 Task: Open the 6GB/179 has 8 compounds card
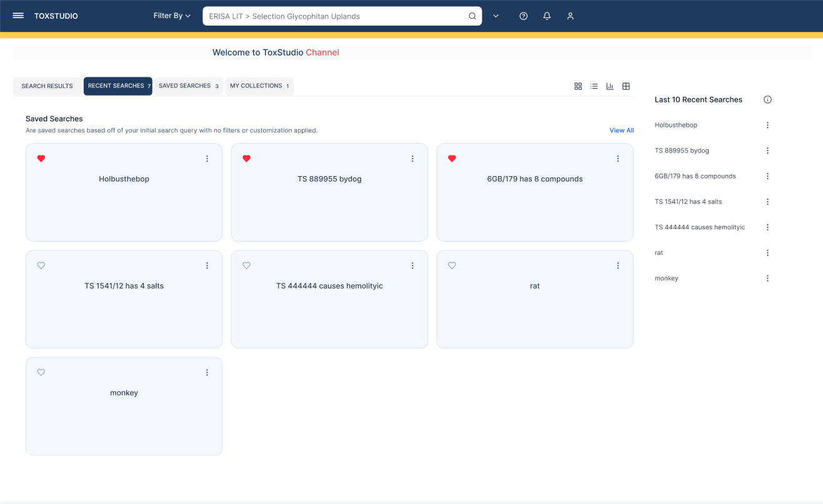tap(535, 192)
